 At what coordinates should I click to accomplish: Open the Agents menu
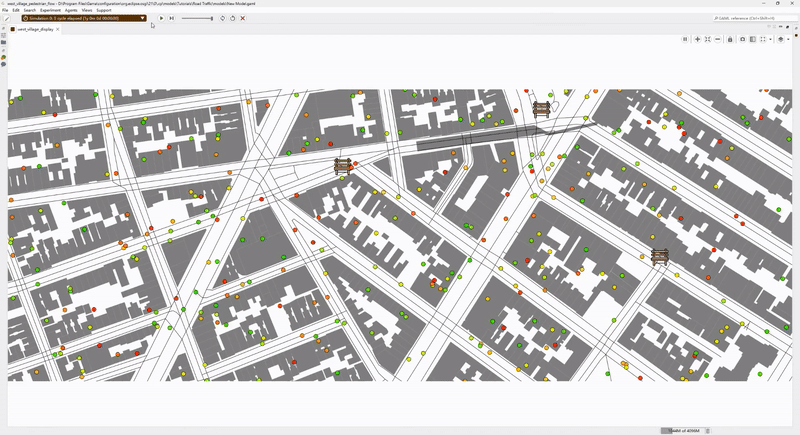[x=70, y=10]
